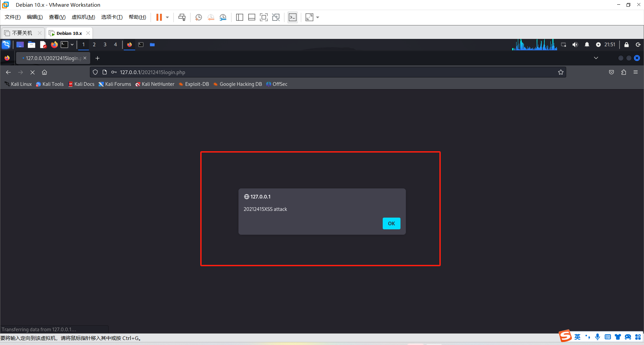The image size is (644, 345).
Task: Enter VMware full screen mode
Action: [x=264, y=17]
